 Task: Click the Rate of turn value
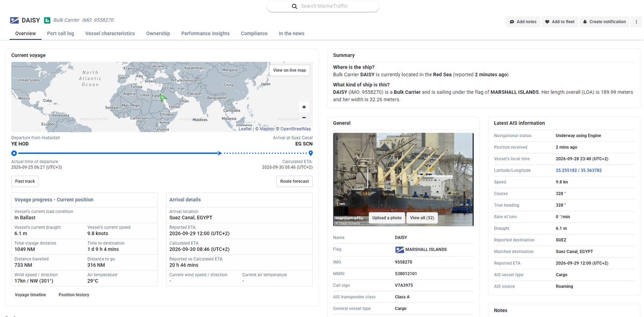click(x=563, y=217)
